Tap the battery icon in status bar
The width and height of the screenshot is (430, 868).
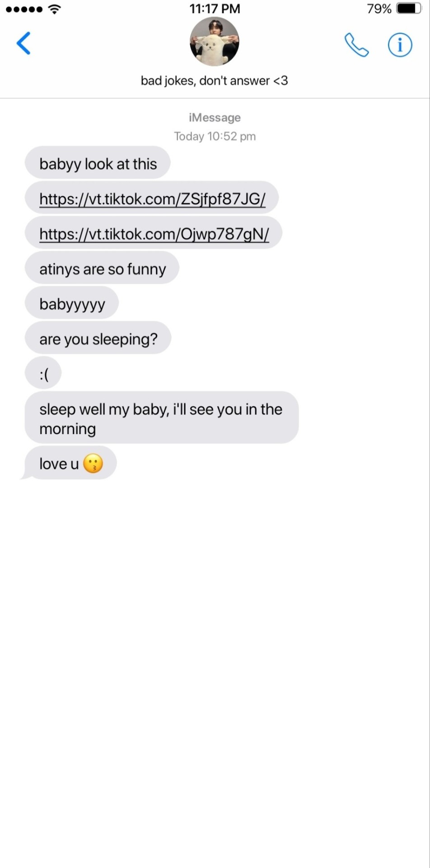coord(409,8)
